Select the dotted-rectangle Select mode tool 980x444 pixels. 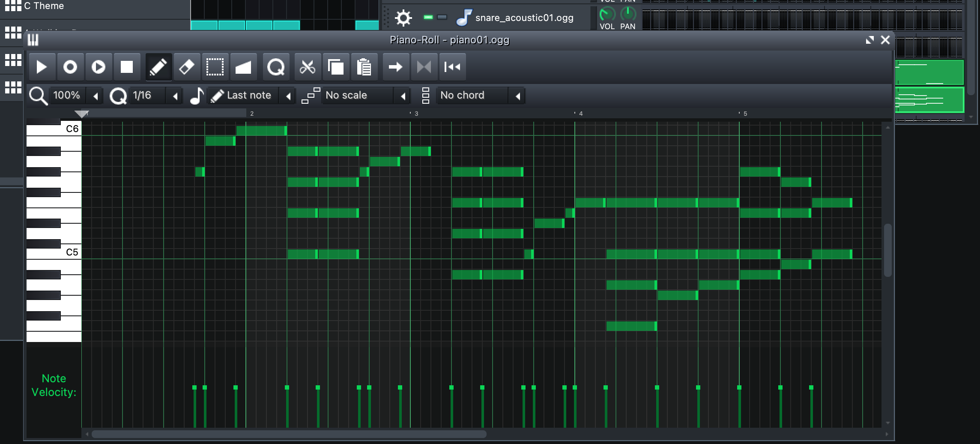tap(215, 67)
